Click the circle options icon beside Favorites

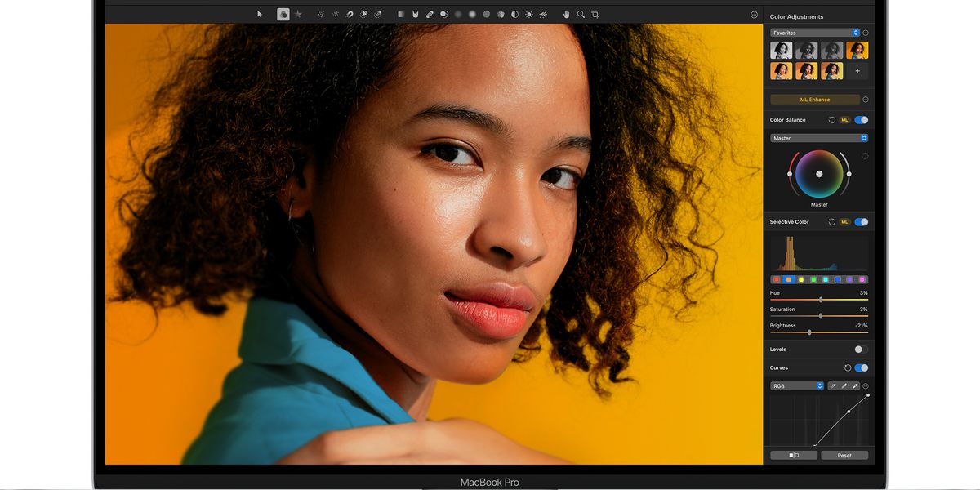pos(866,33)
